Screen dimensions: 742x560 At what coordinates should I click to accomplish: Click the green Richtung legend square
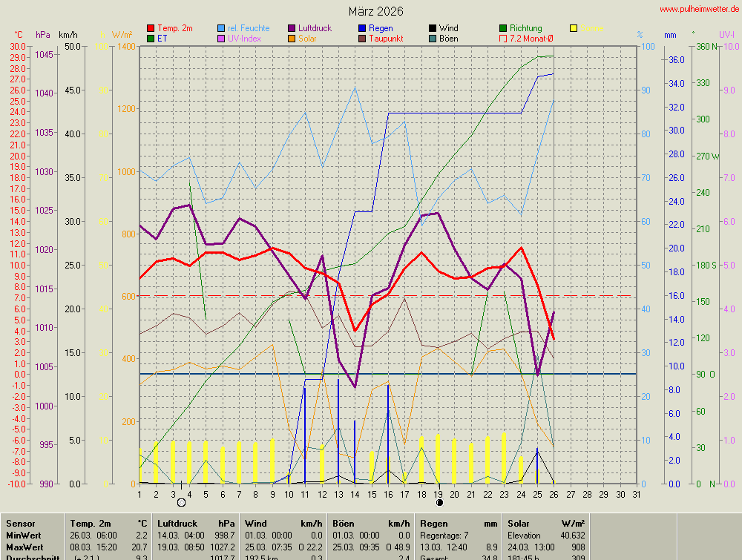pos(503,28)
